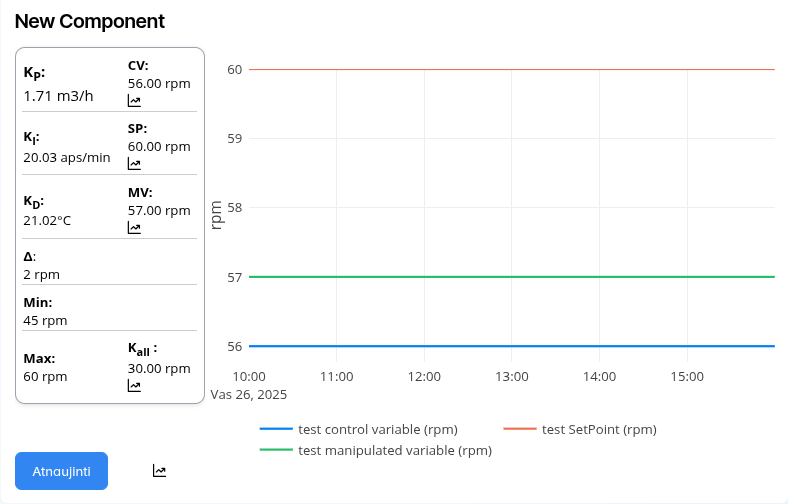Click the Min value 45 rpm

(x=45, y=320)
